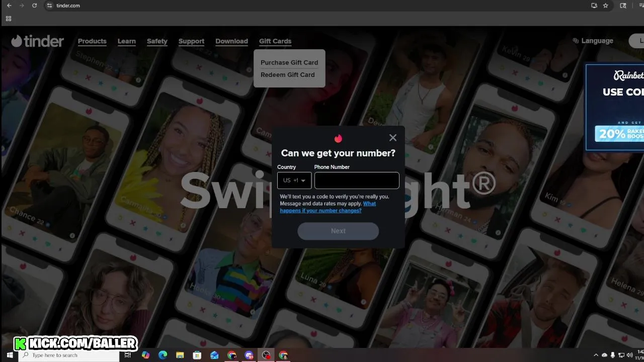Open the Safety menu
The height and width of the screenshot is (362, 644).
coord(157,41)
